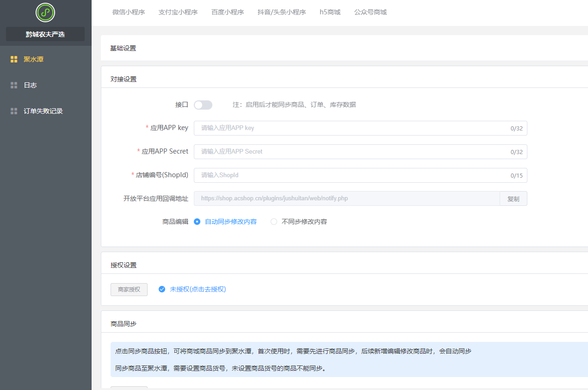Click the 商家授权 button
This screenshot has width=588, height=390.
tap(129, 290)
